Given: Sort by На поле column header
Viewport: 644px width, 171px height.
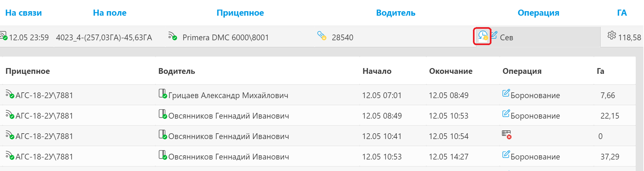Looking at the screenshot, I should coord(109,13).
